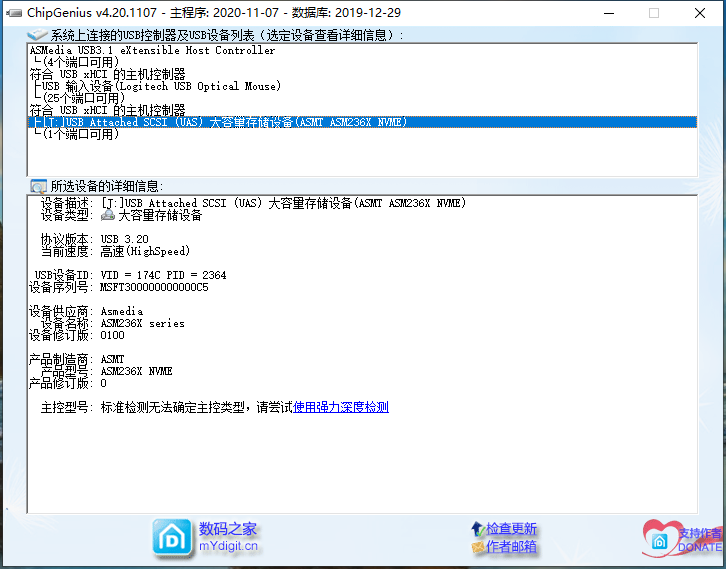Select the first 符合 USB xHCI 的主机控制器 row

[362, 74]
